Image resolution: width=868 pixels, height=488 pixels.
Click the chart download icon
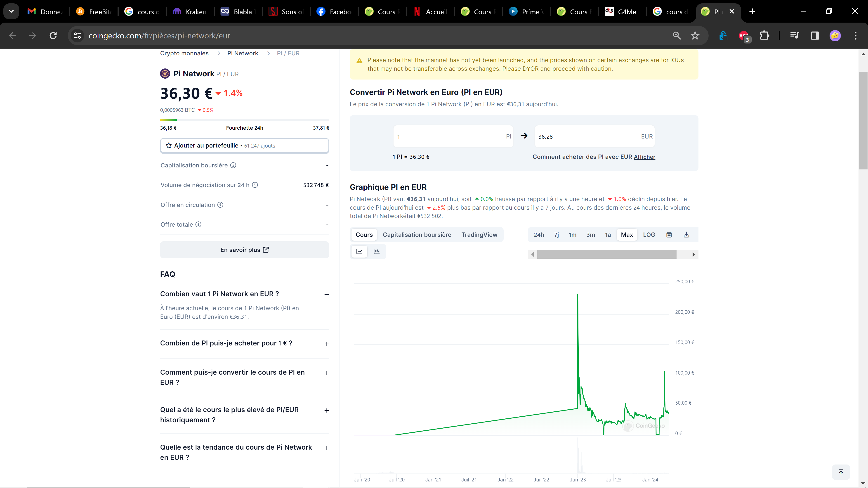pos(686,235)
